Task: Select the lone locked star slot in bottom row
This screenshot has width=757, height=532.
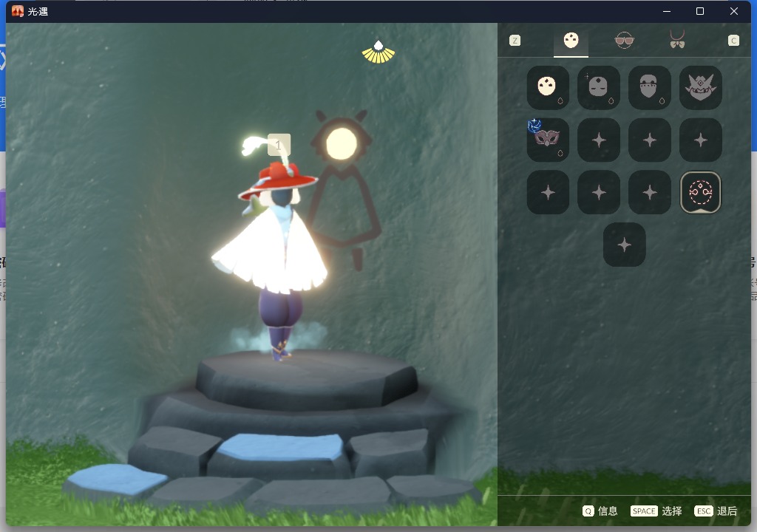Action: click(x=624, y=245)
